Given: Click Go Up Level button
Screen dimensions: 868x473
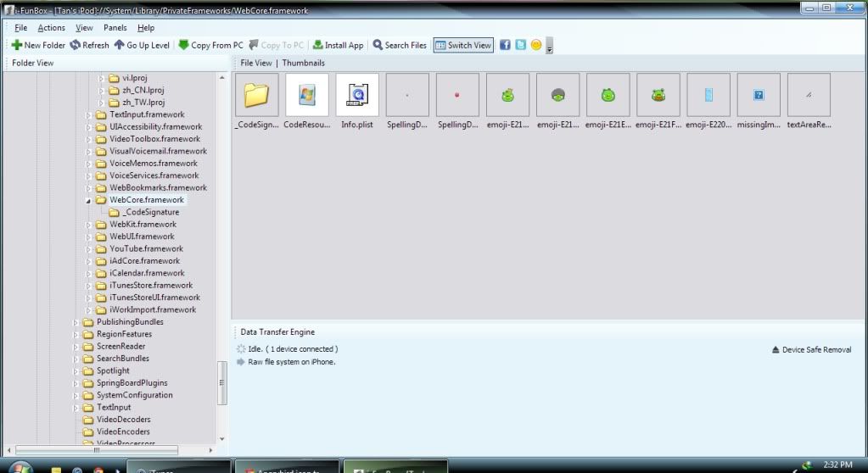Looking at the screenshot, I should 142,46.
